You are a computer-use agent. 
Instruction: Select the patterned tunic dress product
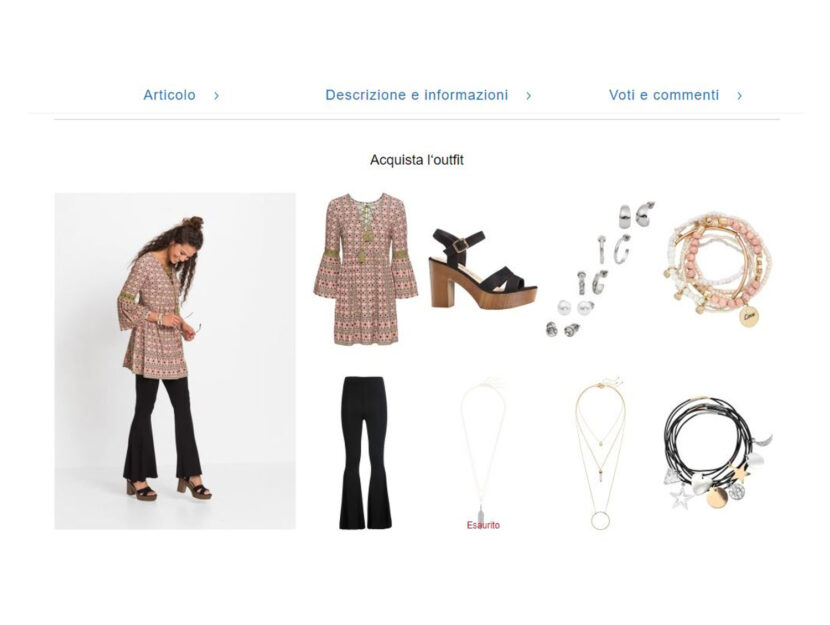pos(366,269)
